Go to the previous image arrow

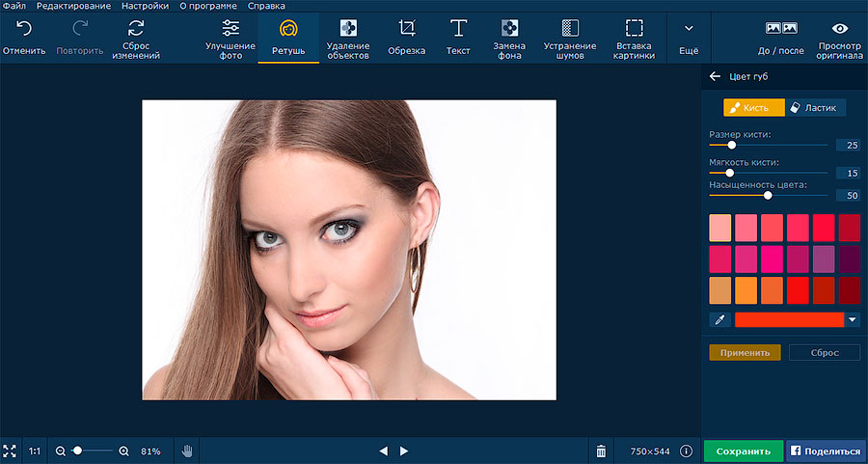point(383,451)
